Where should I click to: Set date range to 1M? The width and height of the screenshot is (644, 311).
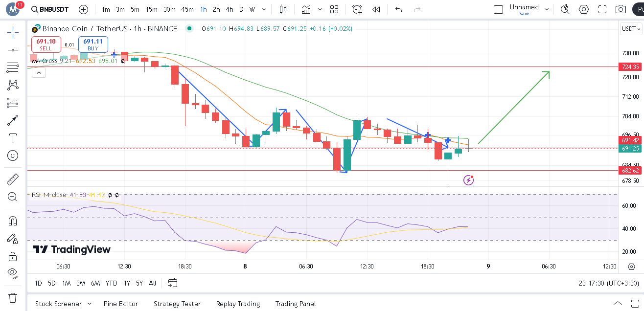tap(67, 283)
